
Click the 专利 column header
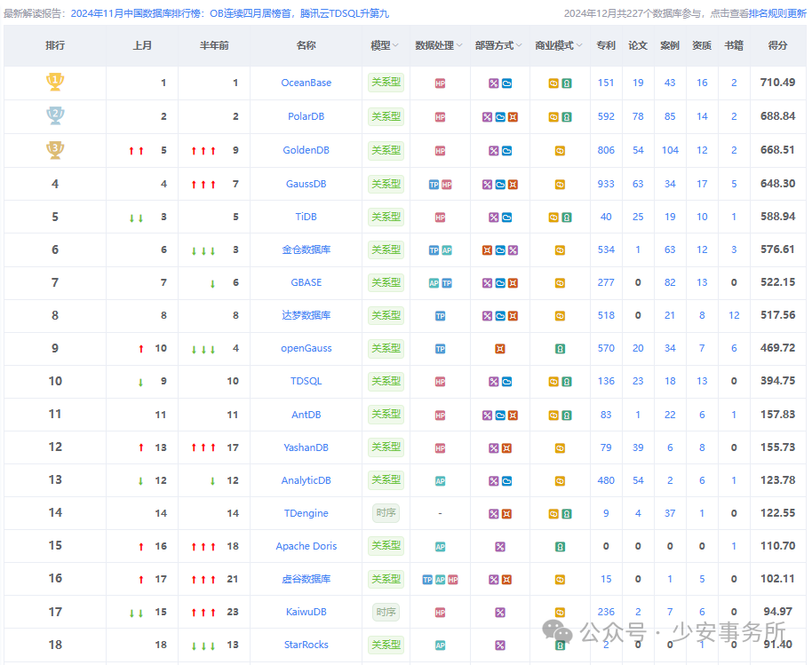pyautogui.click(x=606, y=45)
